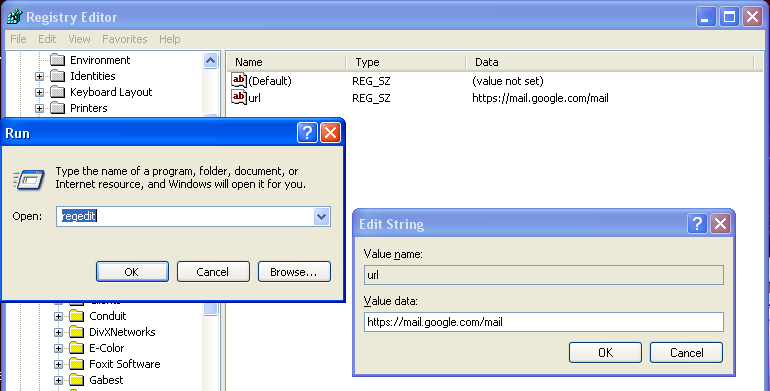Expand the E-Color tree node
This screenshot has height=391, width=770.
58,348
